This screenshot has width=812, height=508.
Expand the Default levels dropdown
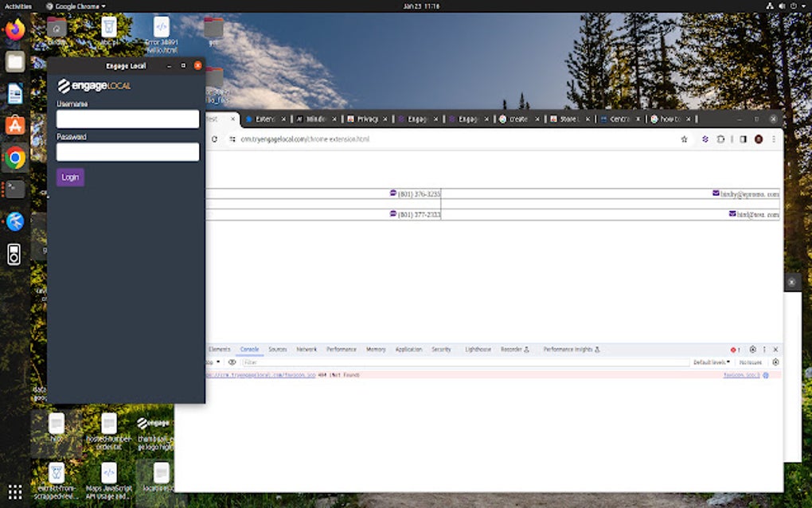(712, 362)
